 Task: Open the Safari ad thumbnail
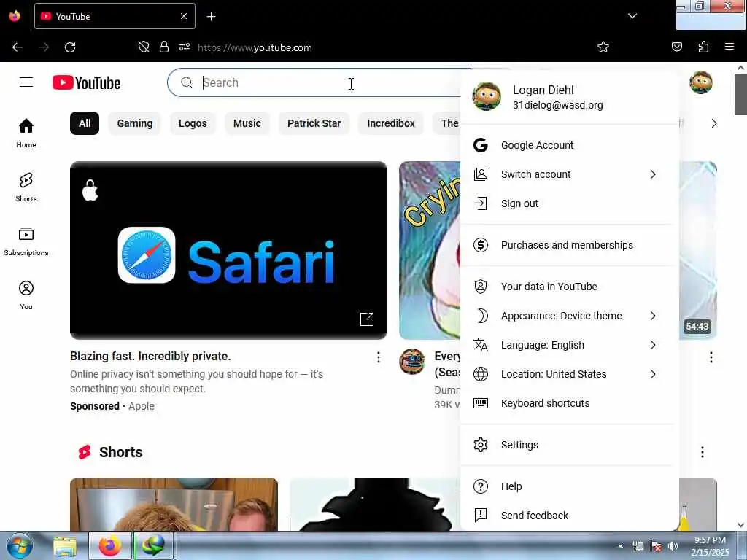(x=228, y=251)
